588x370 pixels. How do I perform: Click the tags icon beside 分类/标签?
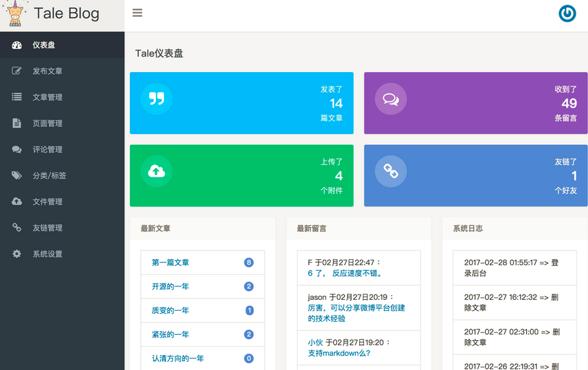tap(17, 175)
